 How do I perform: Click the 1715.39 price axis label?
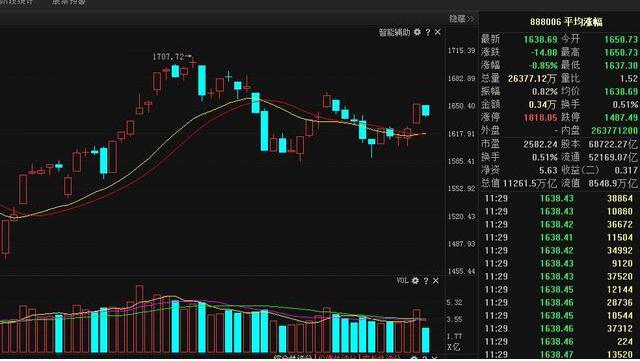(461, 51)
